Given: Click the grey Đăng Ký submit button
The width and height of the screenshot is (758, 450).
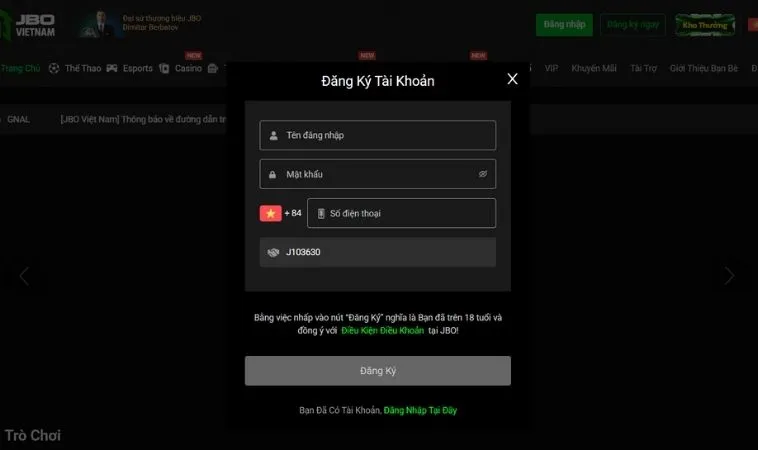Looking at the screenshot, I should [x=378, y=371].
